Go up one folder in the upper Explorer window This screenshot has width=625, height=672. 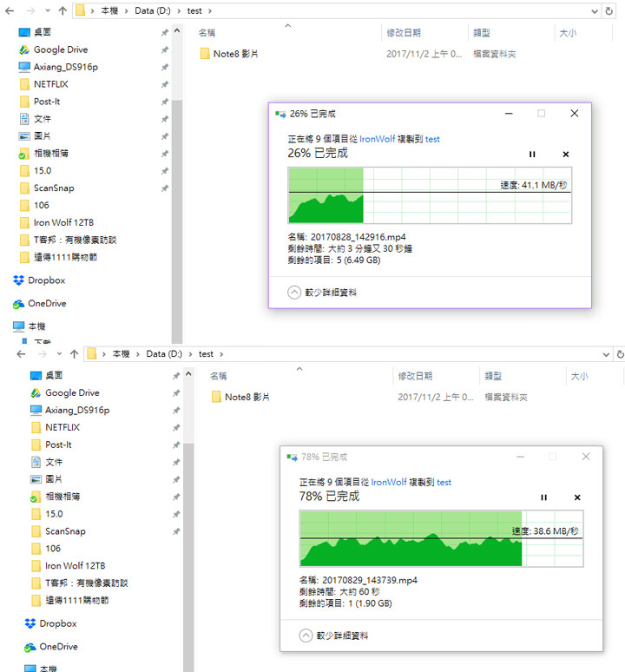click(x=62, y=10)
